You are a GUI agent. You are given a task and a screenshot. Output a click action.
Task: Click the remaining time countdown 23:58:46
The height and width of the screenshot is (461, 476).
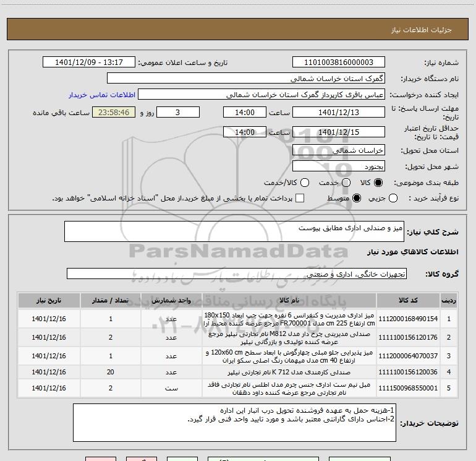(114, 112)
